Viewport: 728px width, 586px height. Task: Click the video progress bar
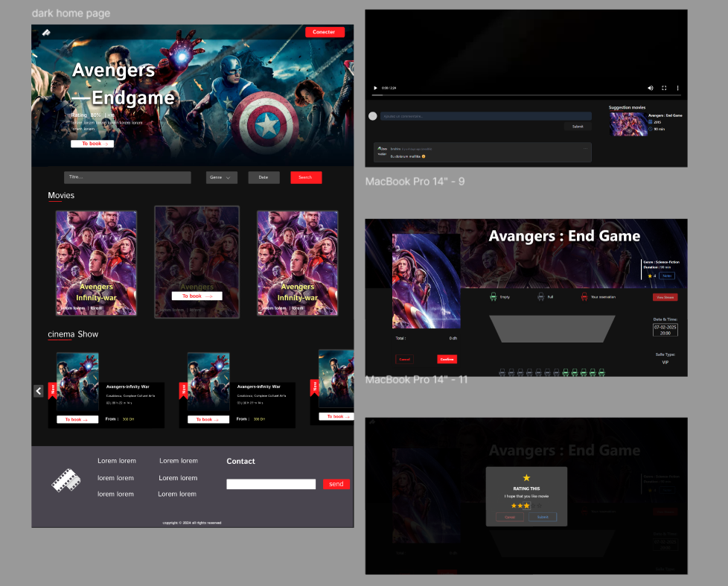(526, 95)
